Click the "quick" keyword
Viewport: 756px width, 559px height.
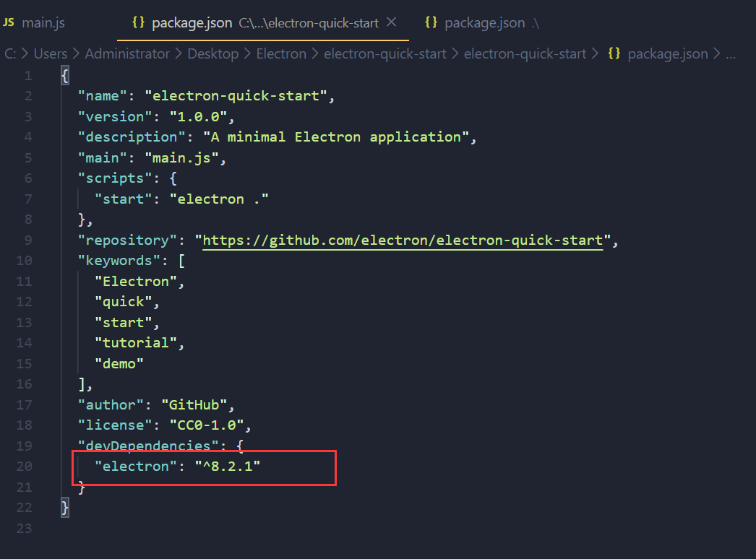tap(124, 302)
